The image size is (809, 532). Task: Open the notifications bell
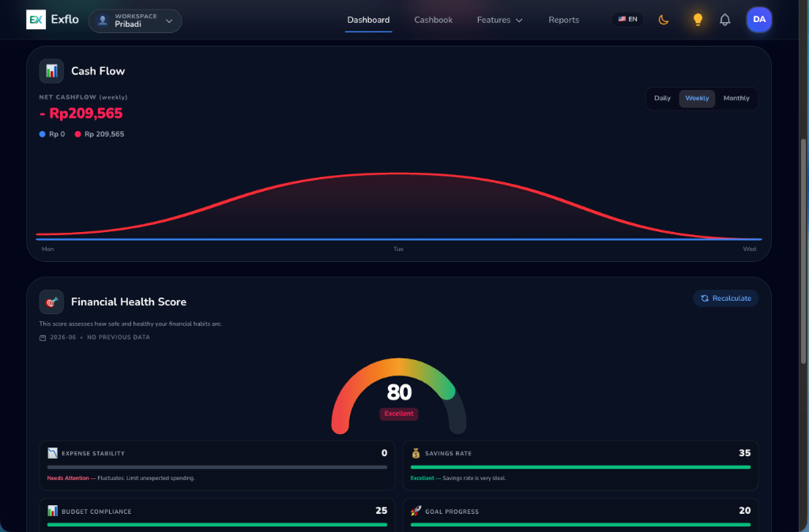coord(725,20)
